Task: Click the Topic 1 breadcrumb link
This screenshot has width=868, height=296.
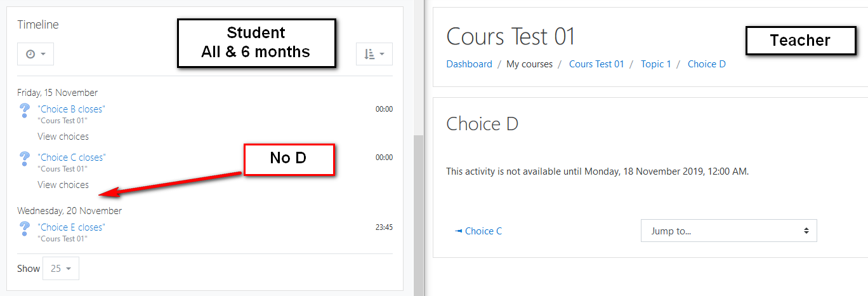Action: [x=656, y=64]
